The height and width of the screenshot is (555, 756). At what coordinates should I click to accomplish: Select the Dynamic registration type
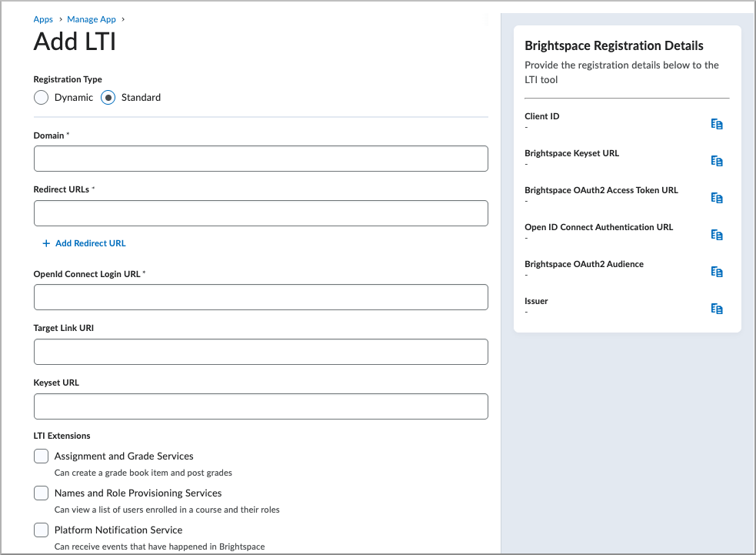[x=42, y=98]
